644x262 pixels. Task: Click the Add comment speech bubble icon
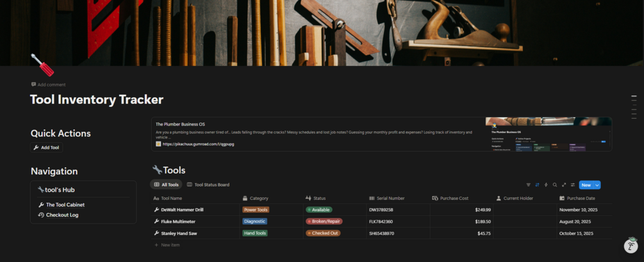(x=33, y=85)
